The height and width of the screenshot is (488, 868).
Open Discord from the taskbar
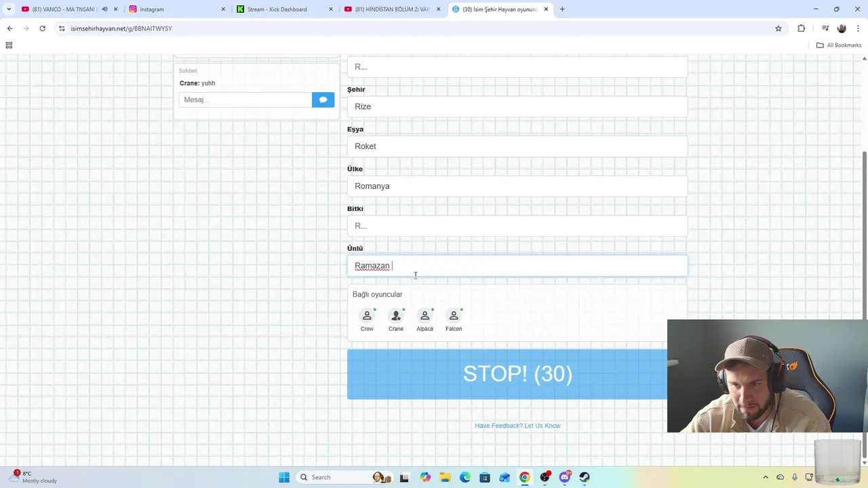click(x=565, y=477)
